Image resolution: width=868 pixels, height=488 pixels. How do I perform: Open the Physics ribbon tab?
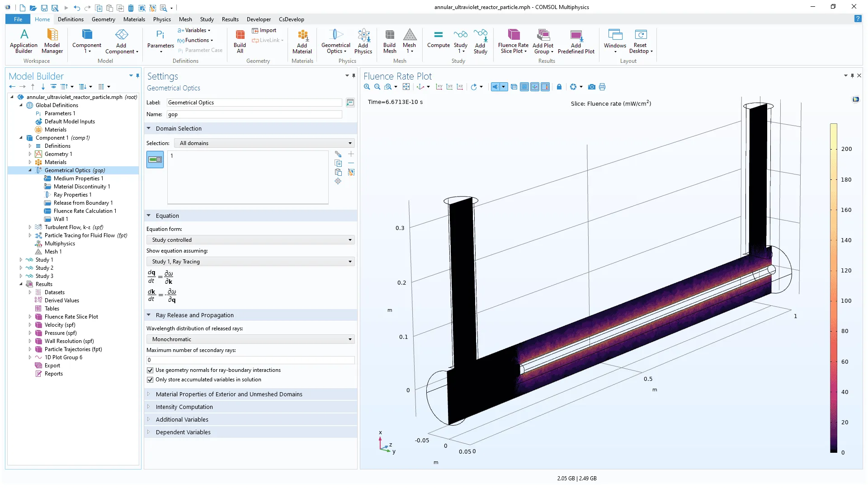click(161, 19)
